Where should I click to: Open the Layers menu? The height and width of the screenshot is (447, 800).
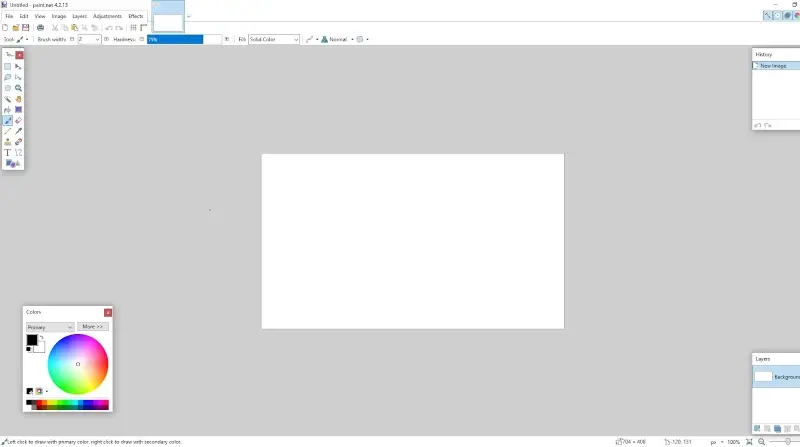pyautogui.click(x=79, y=16)
